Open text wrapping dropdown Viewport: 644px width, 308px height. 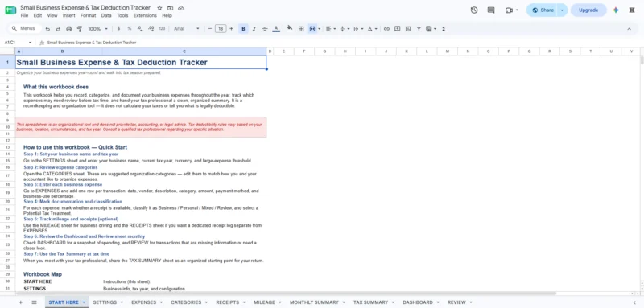point(358,29)
